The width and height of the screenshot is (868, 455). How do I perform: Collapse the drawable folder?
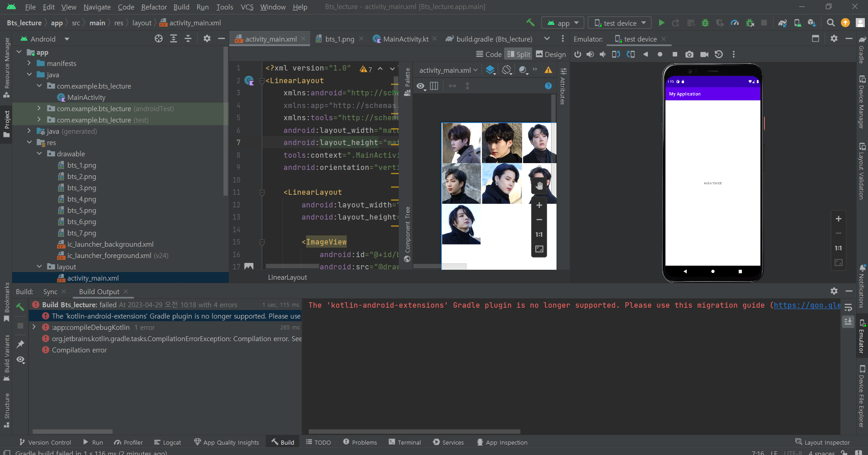tap(39, 154)
